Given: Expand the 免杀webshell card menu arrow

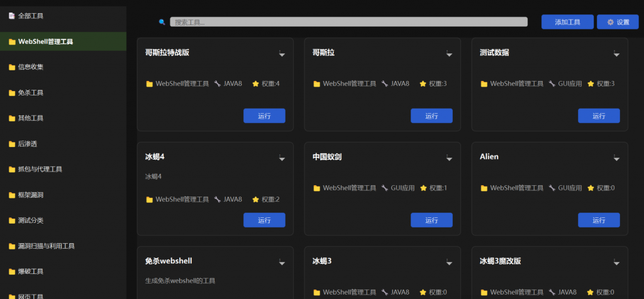Looking at the screenshot, I should tap(282, 262).
